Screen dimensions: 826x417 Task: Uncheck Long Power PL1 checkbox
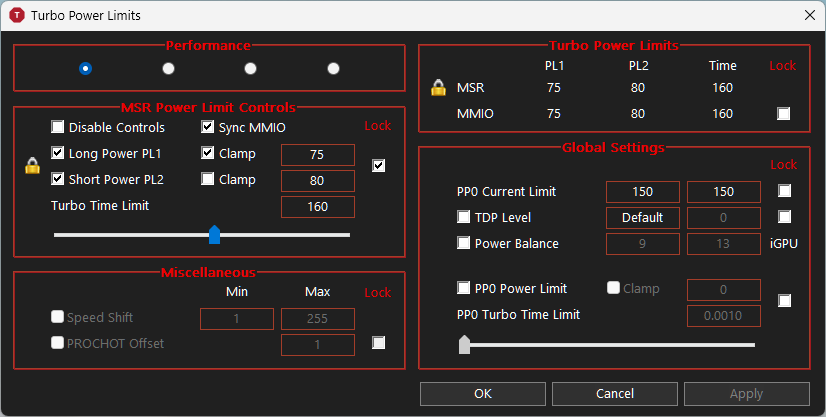click(58, 154)
